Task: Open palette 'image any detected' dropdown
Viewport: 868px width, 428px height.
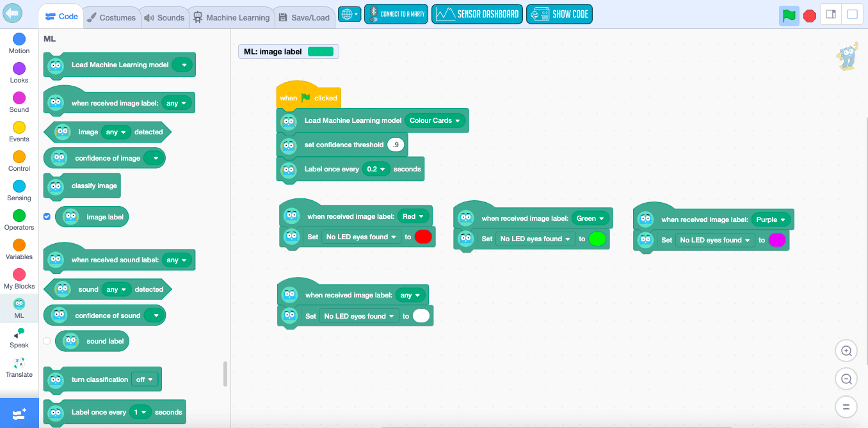Action: (x=116, y=132)
